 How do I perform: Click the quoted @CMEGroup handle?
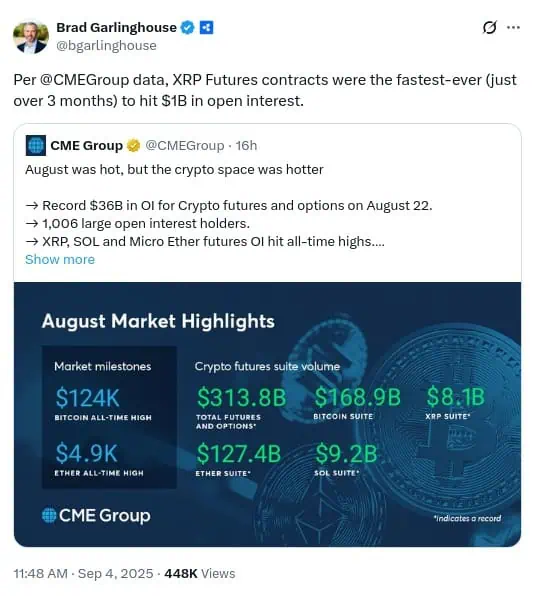click(x=185, y=146)
